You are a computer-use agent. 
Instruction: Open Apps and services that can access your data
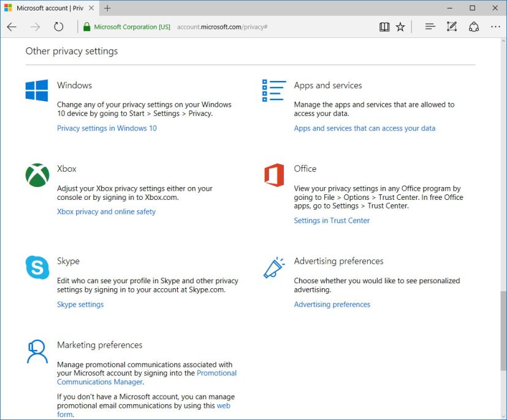[x=365, y=128]
